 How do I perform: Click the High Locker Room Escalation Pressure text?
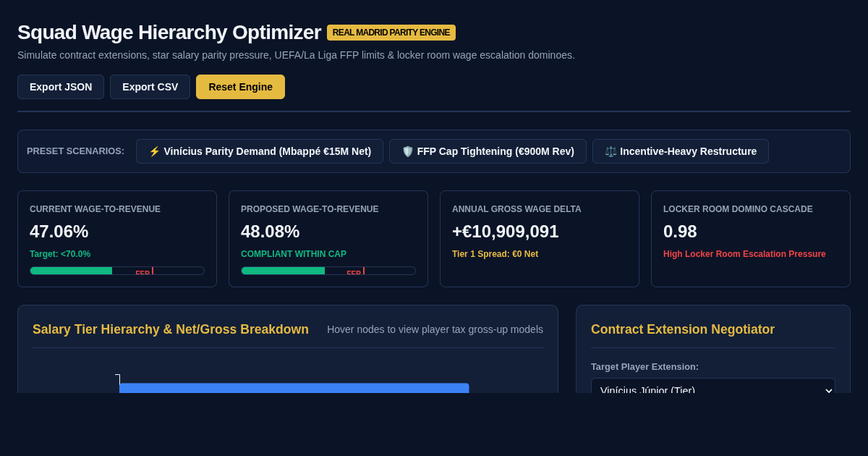pyautogui.click(x=744, y=254)
